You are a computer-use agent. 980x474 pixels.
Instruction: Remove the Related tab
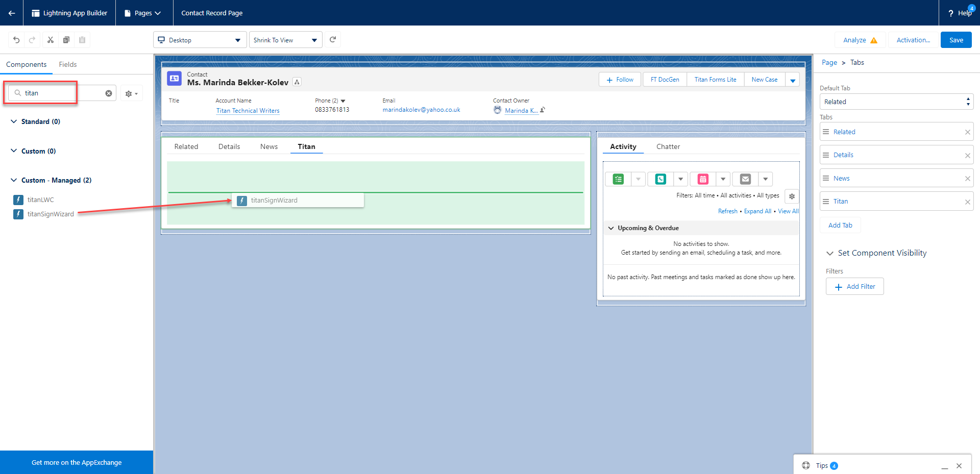(x=967, y=132)
